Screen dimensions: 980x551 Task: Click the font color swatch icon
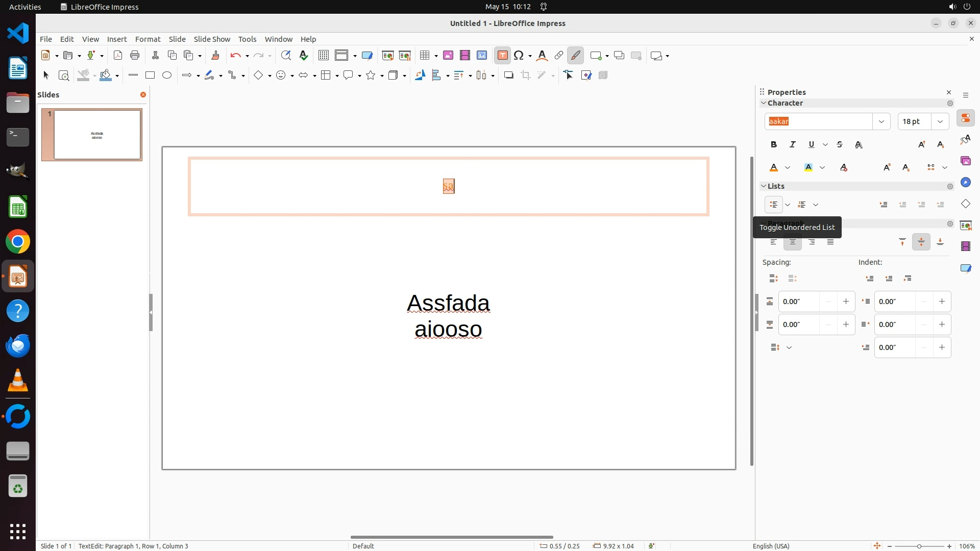(x=774, y=168)
